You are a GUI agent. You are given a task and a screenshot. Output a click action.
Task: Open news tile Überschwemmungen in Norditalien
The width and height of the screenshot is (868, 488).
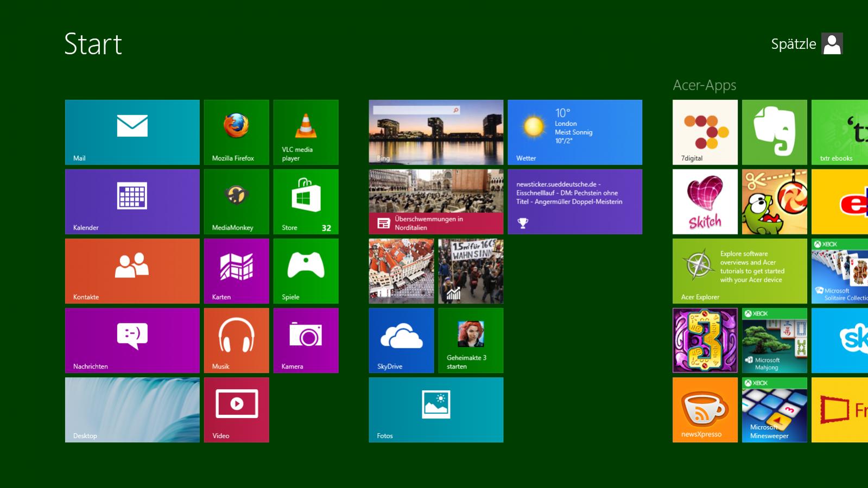436,201
